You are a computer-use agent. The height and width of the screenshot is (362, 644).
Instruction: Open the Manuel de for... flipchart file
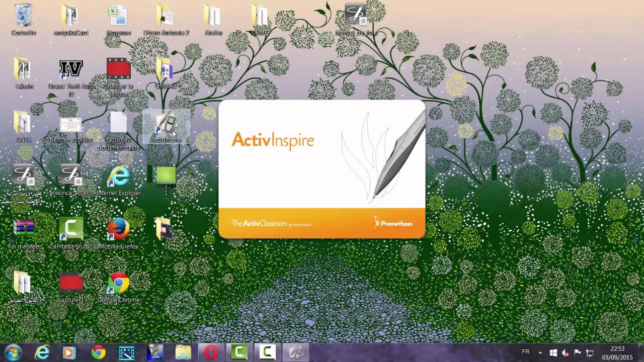(x=356, y=19)
